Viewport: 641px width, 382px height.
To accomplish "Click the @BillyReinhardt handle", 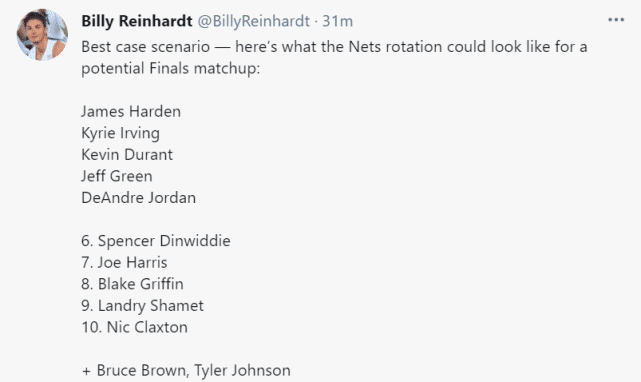I will tap(253, 21).
